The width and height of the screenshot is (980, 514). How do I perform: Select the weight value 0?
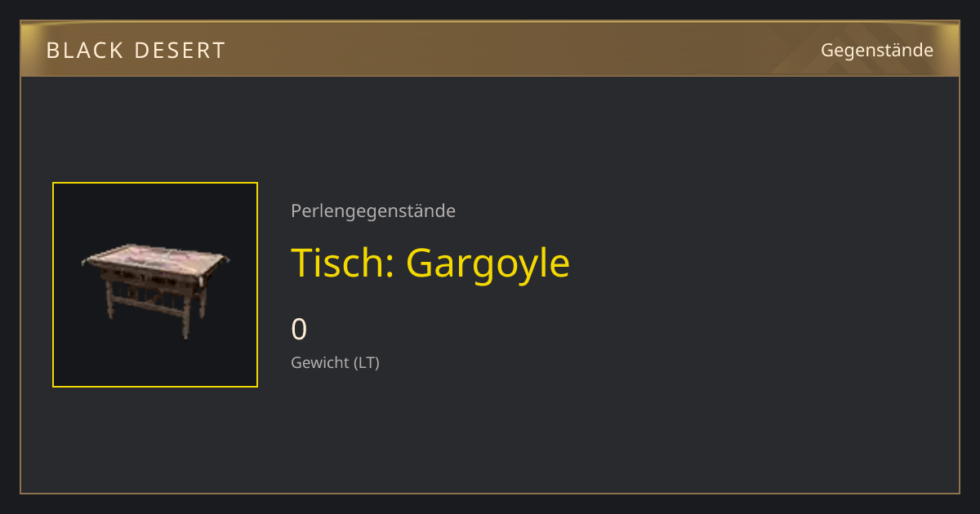(x=299, y=330)
